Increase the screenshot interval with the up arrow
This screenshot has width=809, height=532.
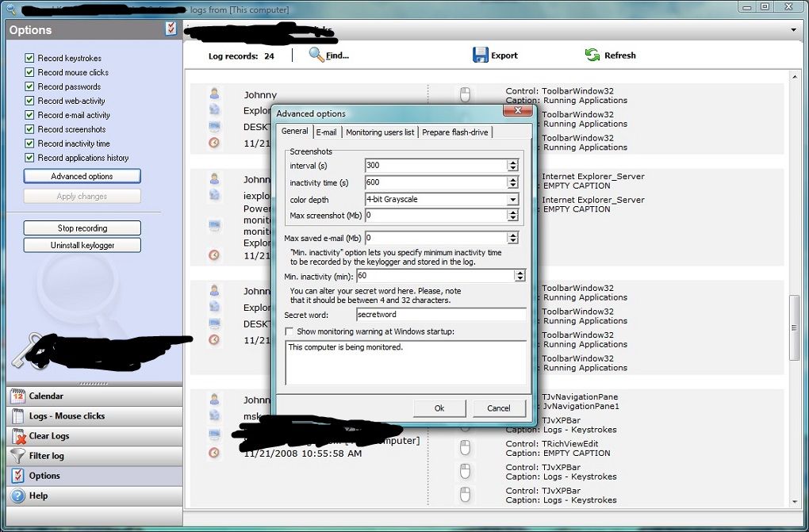(513, 163)
